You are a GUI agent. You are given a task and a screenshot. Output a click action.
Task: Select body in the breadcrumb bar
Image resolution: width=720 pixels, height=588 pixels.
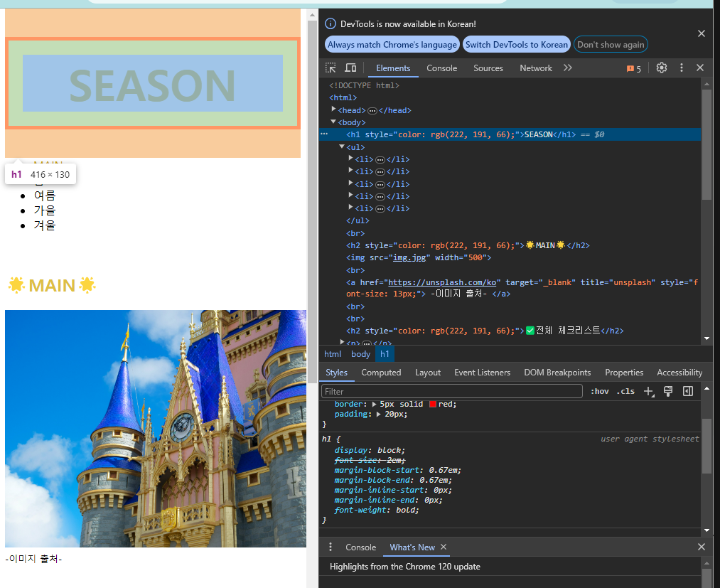pyautogui.click(x=360, y=354)
